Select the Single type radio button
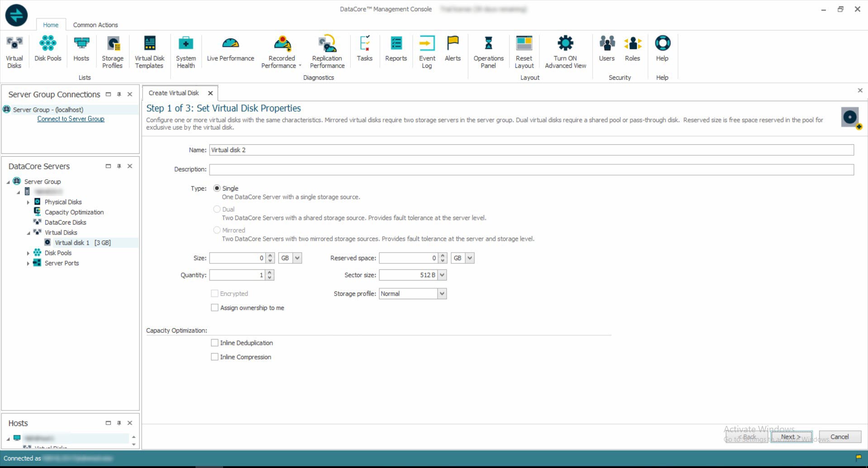 (x=217, y=188)
